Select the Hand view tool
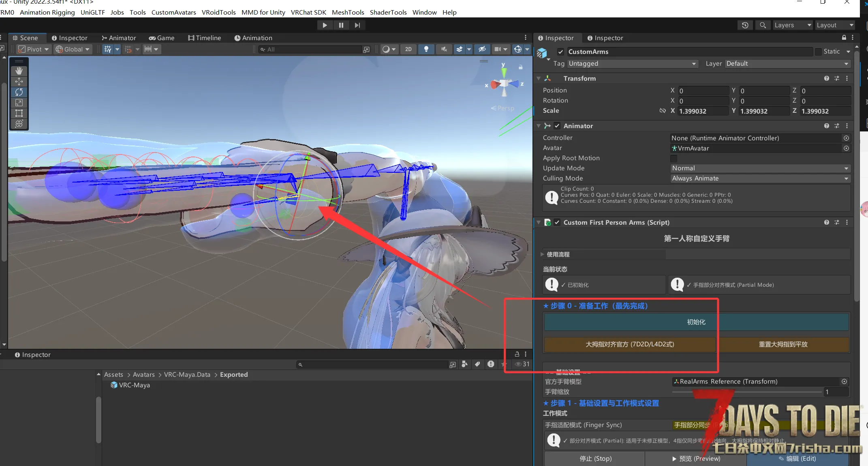Screen dimensions: 868x466 pyautogui.click(x=19, y=71)
